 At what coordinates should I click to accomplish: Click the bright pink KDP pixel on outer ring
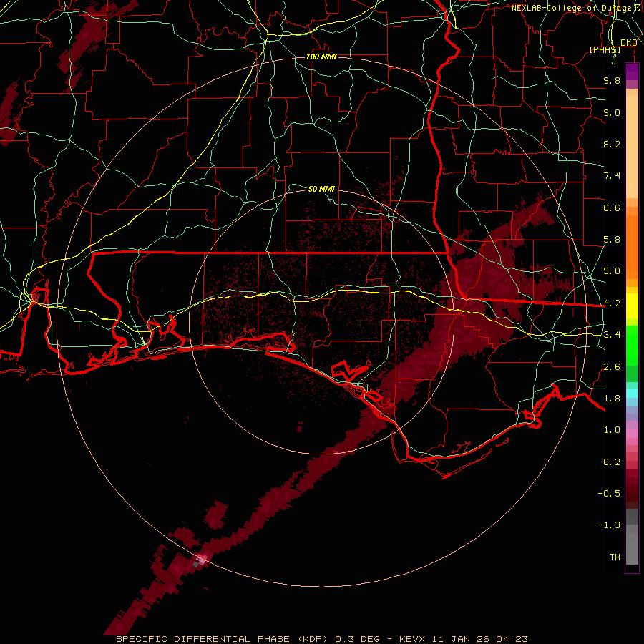pos(202,559)
